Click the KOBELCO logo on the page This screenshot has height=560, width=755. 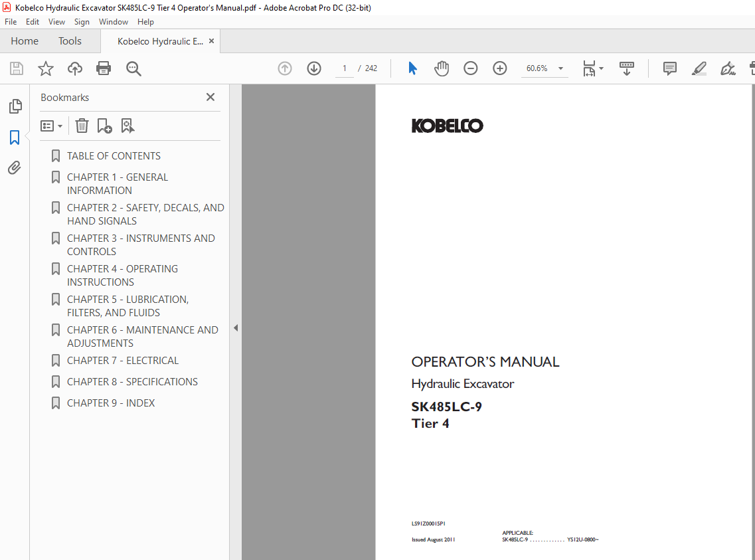click(448, 126)
